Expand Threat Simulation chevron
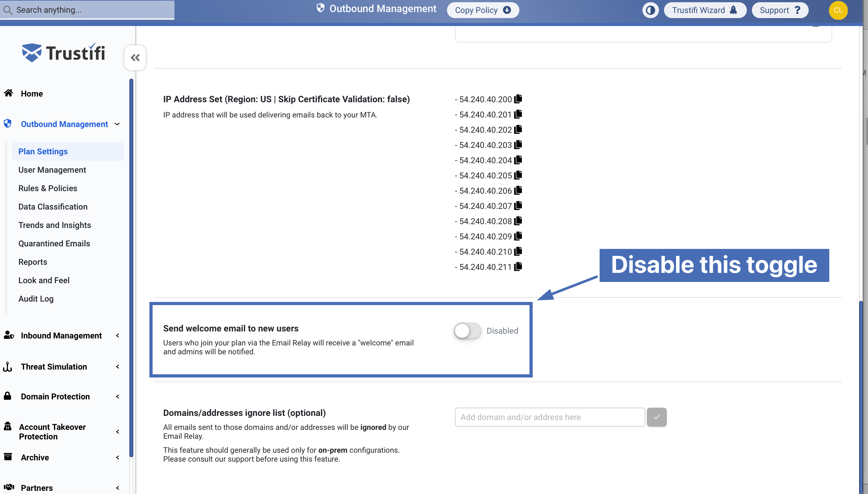The image size is (868, 494). [x=118, y=367]
